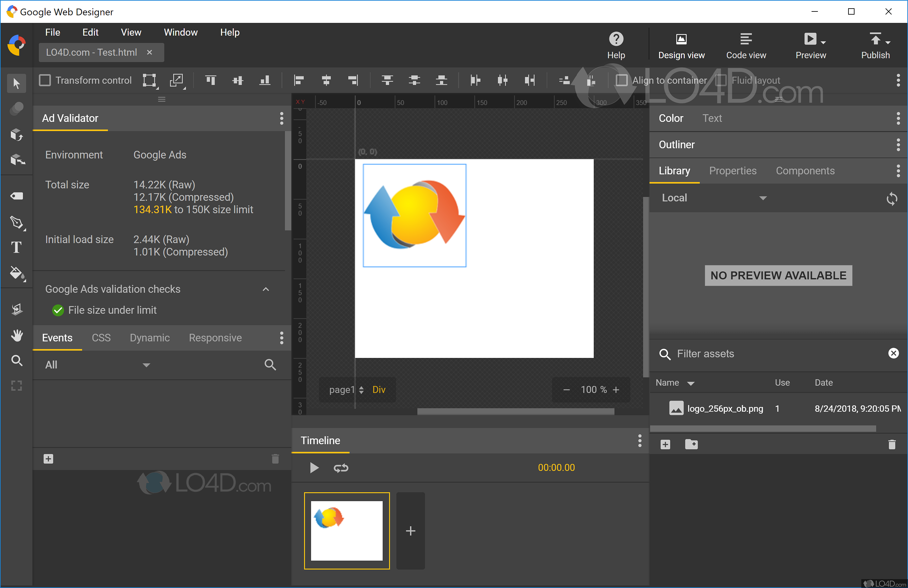The image size is (908, 588).
Task: Select the Zoom magnifier tool
Action: 17,360
